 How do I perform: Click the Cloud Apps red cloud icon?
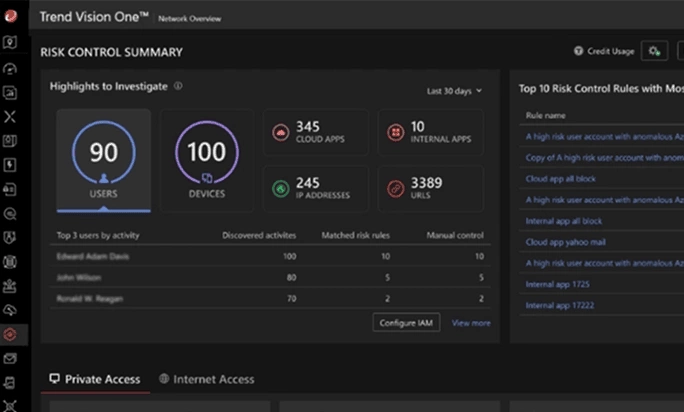click(280, 132)
